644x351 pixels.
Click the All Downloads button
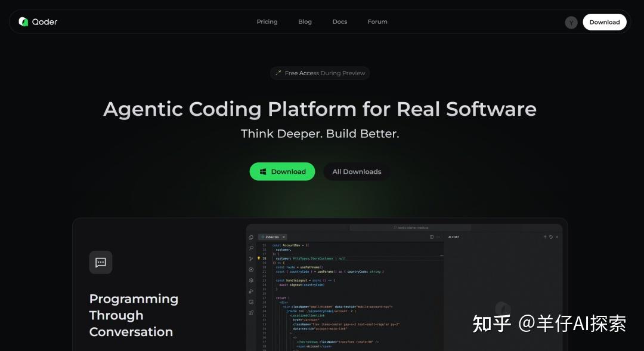point(357,172)
